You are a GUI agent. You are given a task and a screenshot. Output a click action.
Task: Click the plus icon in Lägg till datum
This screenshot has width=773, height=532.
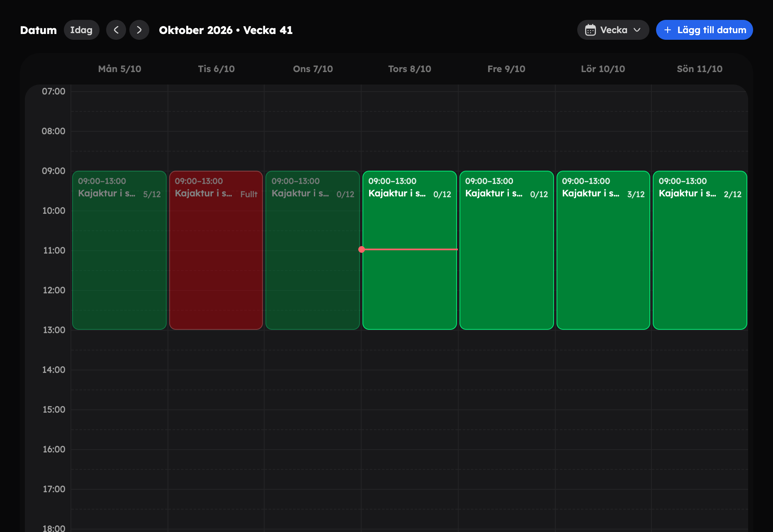pos(668,30)
